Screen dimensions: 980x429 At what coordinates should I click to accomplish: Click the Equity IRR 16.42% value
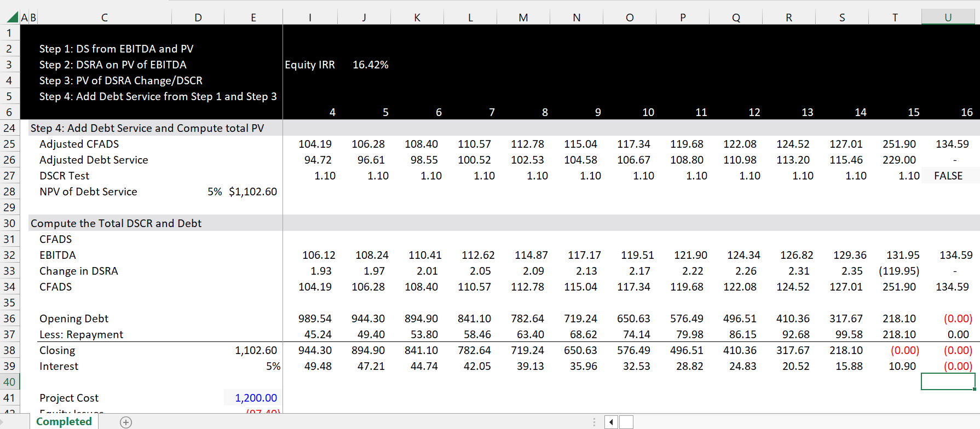point(370,65)
